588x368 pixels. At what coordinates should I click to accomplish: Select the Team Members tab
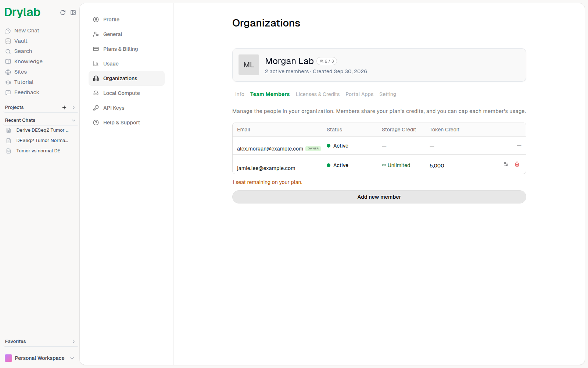[x=270, y=94]
